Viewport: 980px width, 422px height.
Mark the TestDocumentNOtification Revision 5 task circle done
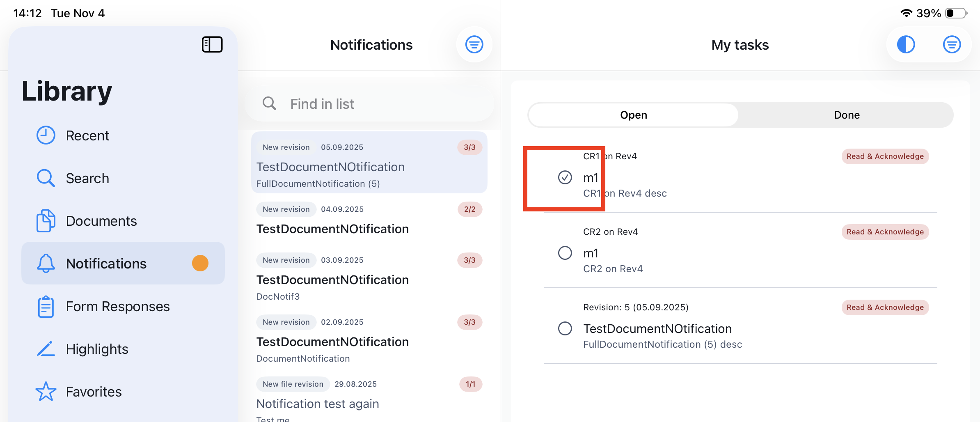tap(565, 328)
